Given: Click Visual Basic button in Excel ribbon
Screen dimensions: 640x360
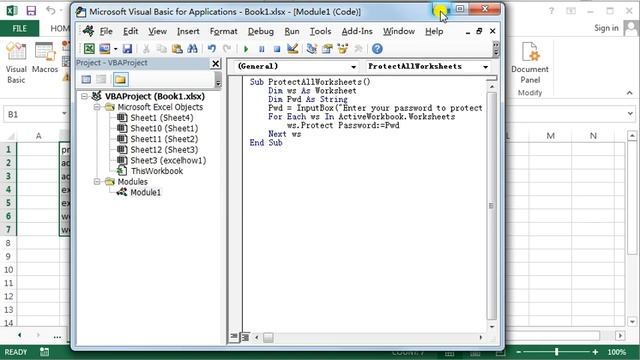Looking at the screenshot, I should click(16, 63).
